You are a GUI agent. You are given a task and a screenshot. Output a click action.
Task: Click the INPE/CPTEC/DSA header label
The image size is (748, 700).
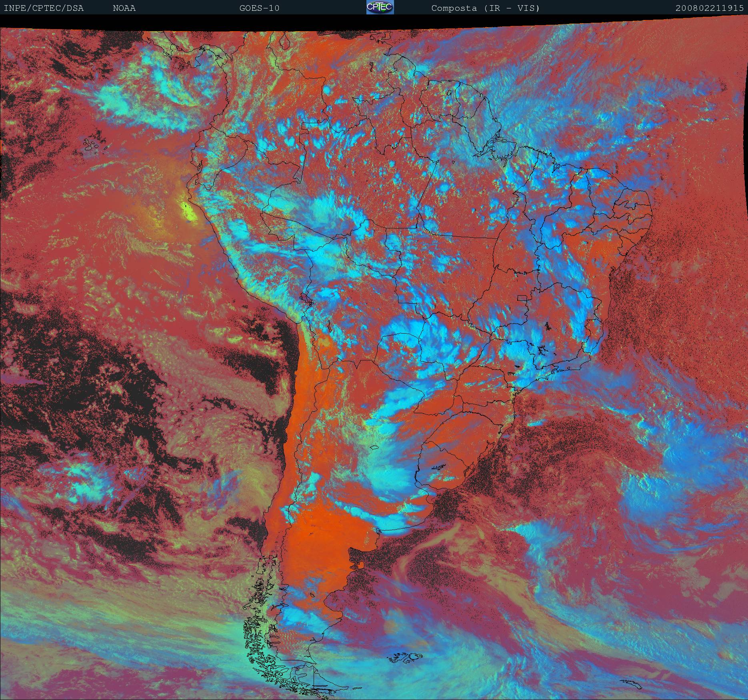tap(44, 8)
